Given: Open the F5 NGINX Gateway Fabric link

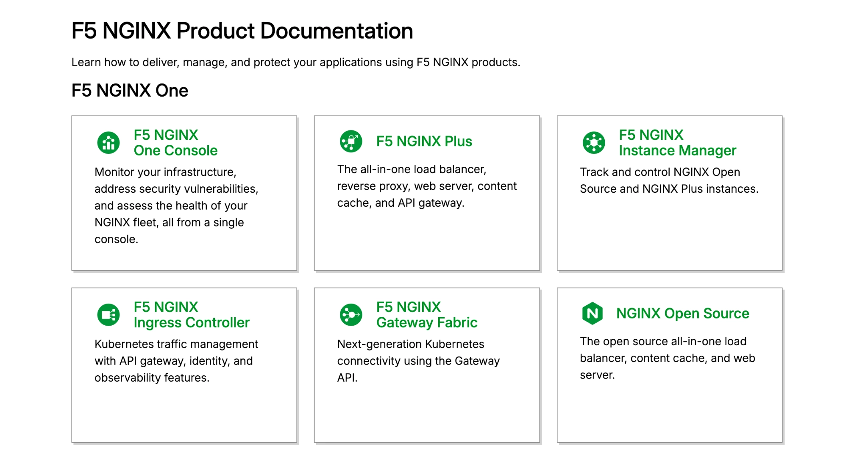Looking at the screenshot, I should point(427,315).
